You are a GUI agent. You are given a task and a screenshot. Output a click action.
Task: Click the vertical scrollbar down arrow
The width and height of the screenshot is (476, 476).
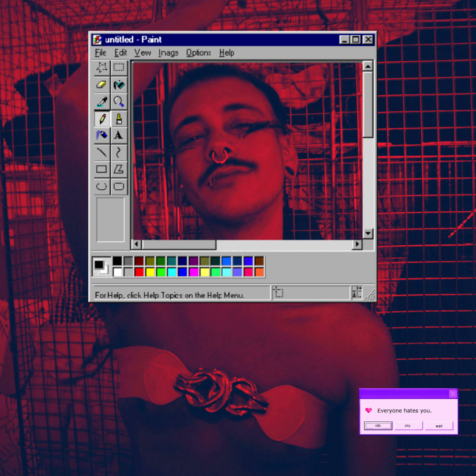[x=368, y=233]
